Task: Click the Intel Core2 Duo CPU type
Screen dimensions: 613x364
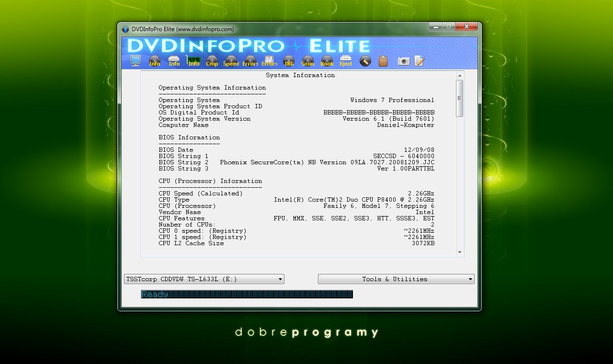Action: 354,200
